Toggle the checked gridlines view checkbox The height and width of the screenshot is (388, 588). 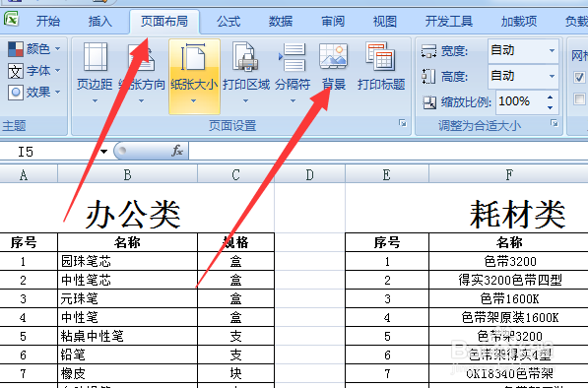[579, 77]
